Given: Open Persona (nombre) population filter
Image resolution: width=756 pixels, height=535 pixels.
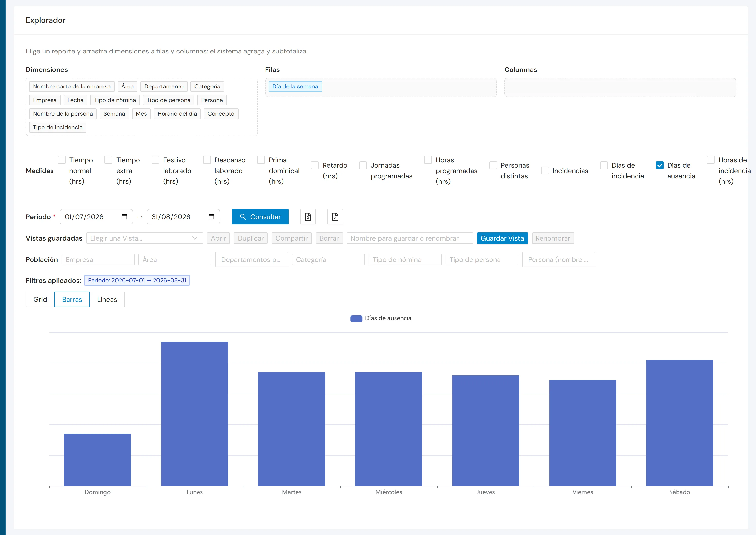Looking at the screenshot, I should [559, 259].
